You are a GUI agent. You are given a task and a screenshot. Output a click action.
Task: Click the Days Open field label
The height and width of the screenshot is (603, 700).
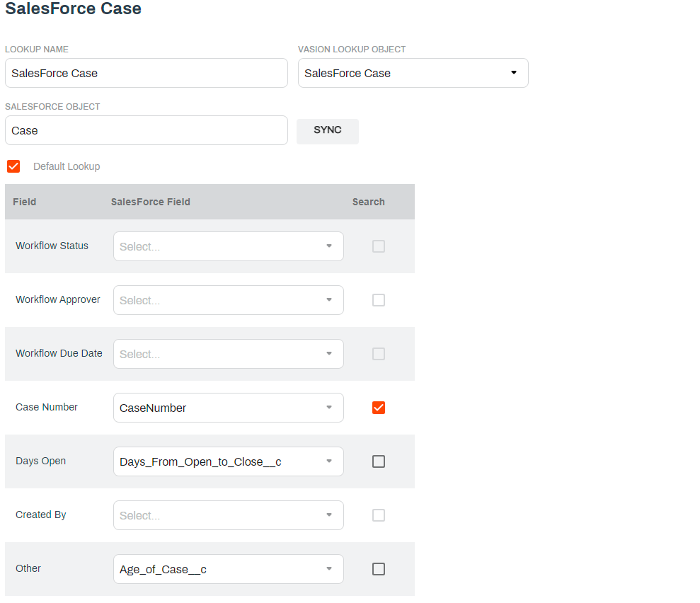pos(40,461)
